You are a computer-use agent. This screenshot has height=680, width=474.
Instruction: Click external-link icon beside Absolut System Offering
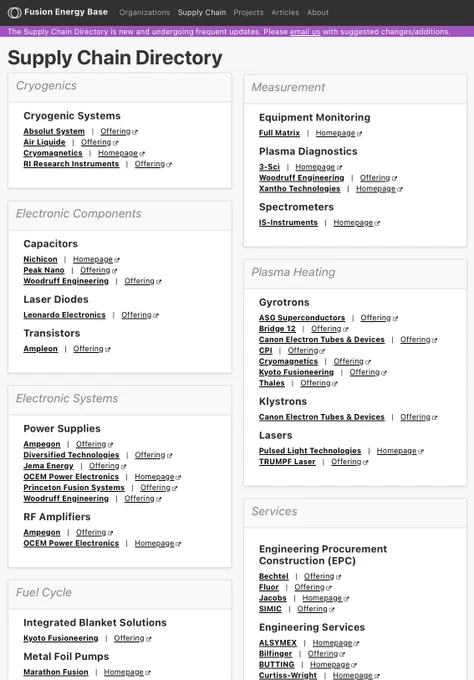click(135, 132)
